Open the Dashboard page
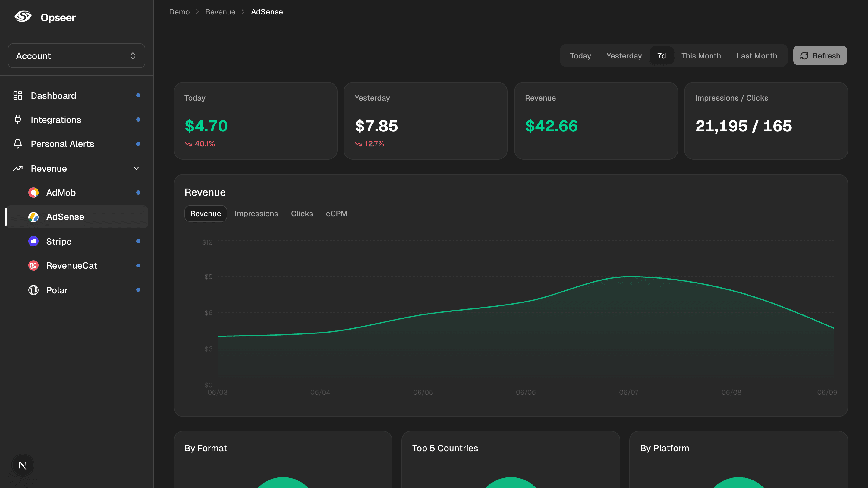The width and height of the screenshot is (868, 488). 77,96
